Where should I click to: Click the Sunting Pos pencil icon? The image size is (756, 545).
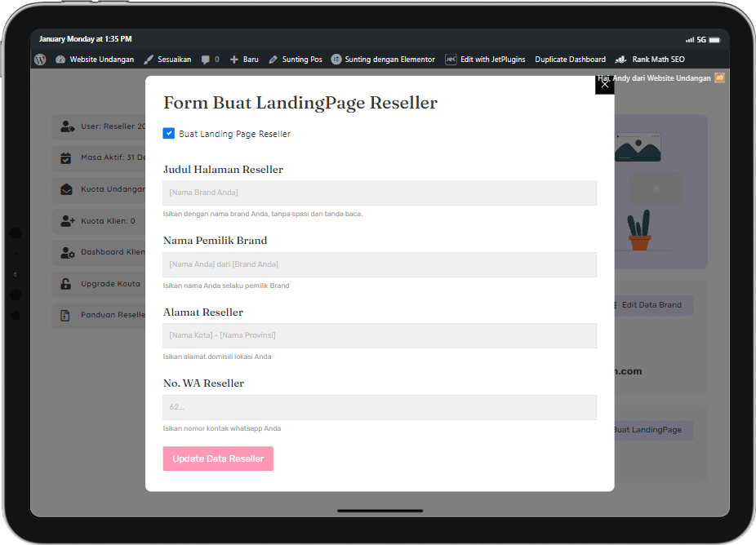click(273, 60)
